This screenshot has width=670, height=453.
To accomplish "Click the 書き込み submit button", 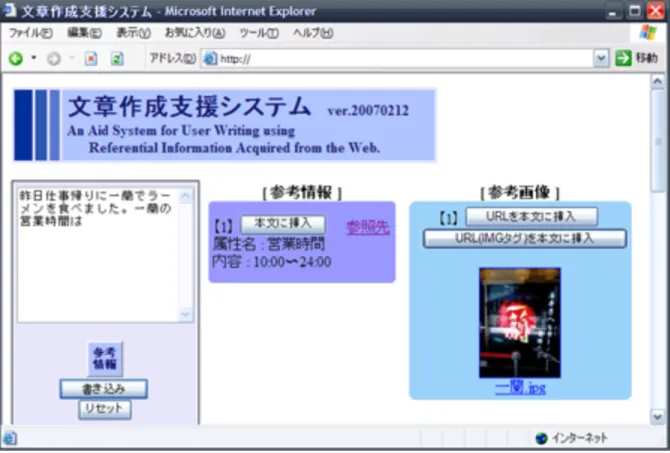I will (x=104, y=389).
